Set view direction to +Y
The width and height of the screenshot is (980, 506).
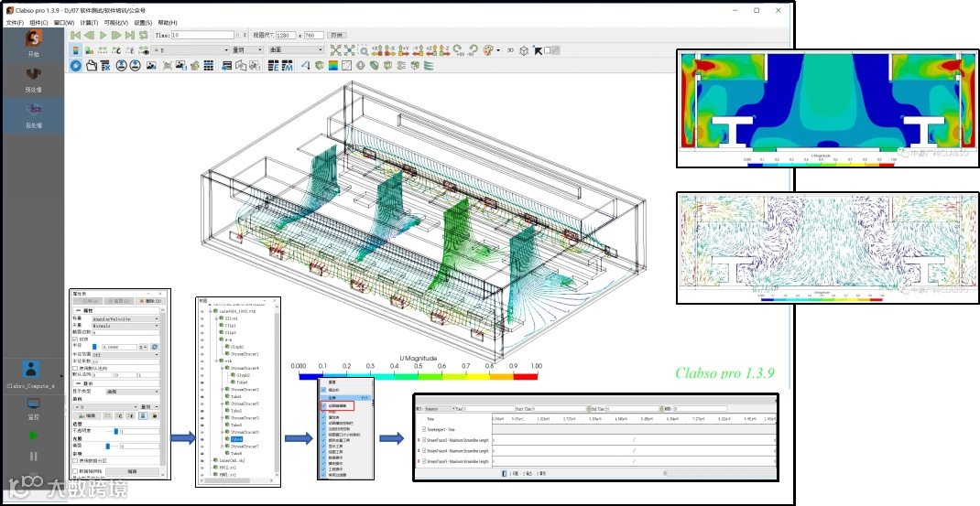[x=404, y=50]
